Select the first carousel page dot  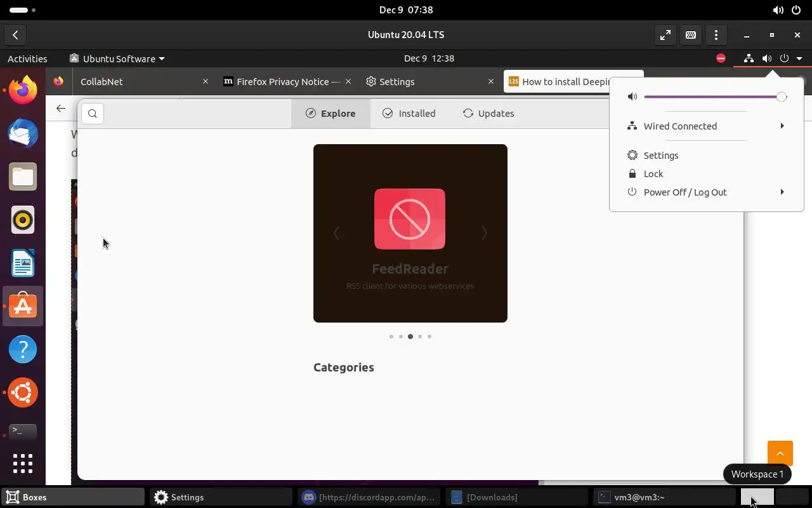[391, 337]
